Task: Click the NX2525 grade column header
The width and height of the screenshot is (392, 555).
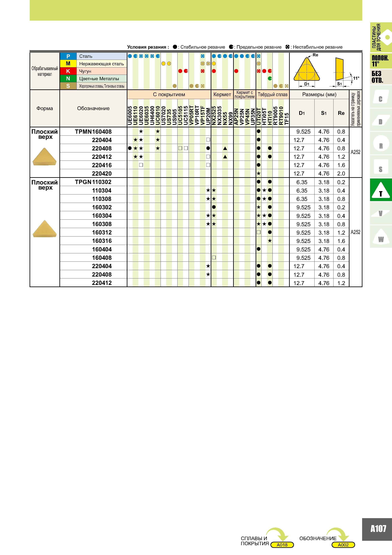Action: click(x=214, y=115)
